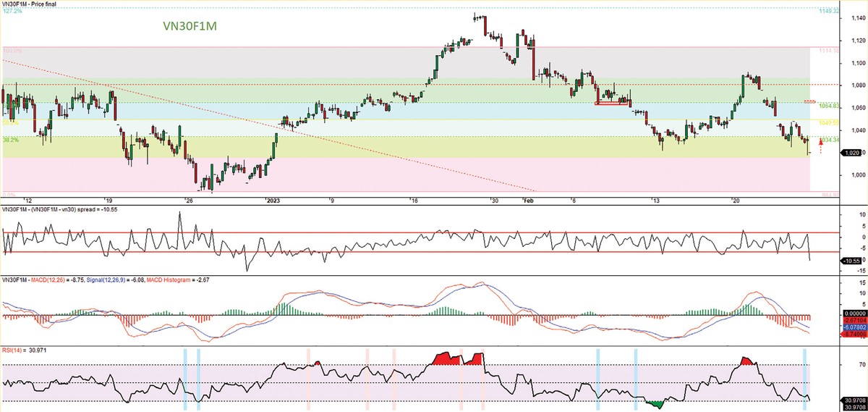Click the red support rectangle under February candles
Image resolution: width=868 pixels, height=412 pixels.
coord(611,104)
